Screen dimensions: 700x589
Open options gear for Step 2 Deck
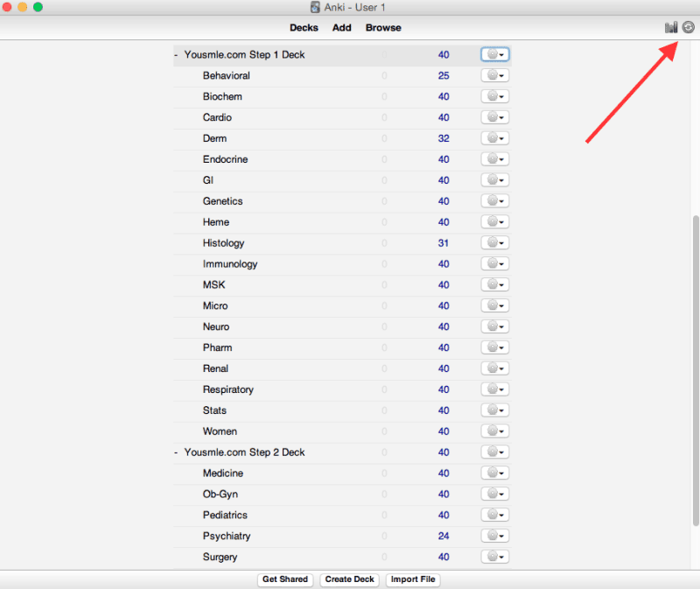(x=495, y=452)
